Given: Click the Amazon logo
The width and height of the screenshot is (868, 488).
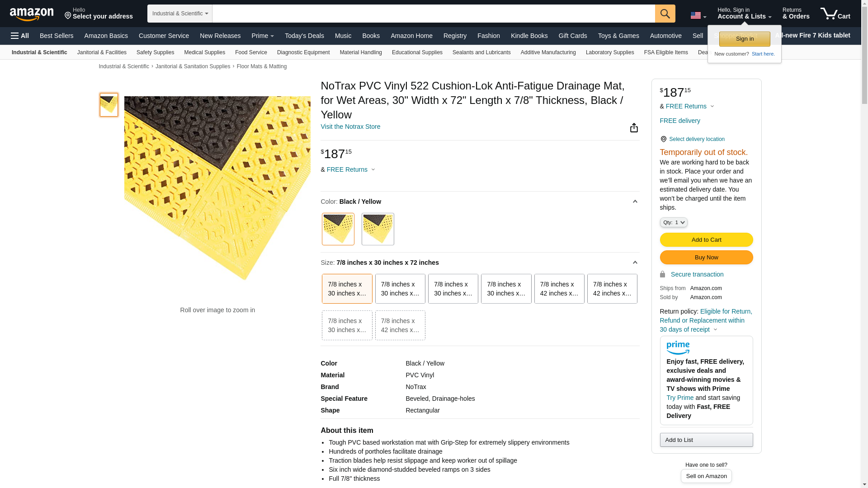Looking at the screenshot, I should tap(32, 14).
